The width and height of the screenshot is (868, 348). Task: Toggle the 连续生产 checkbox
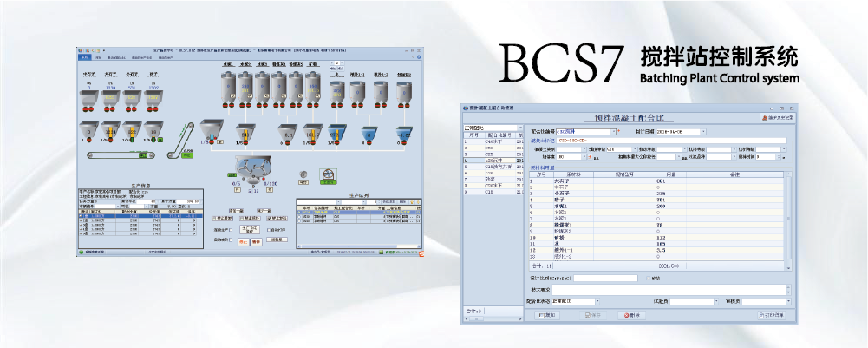[x=231, y=229]
